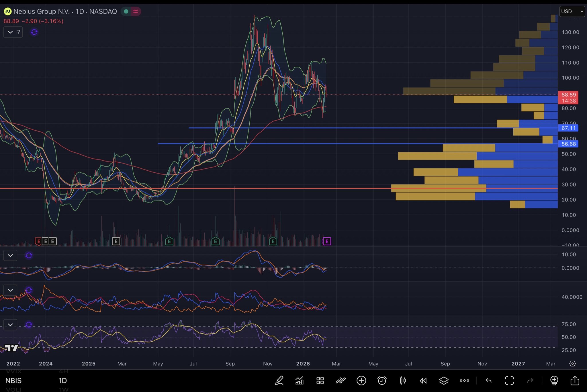The image size is (587, 392).
Task: Open the indicators chart icon
Action: coord(300,381)
